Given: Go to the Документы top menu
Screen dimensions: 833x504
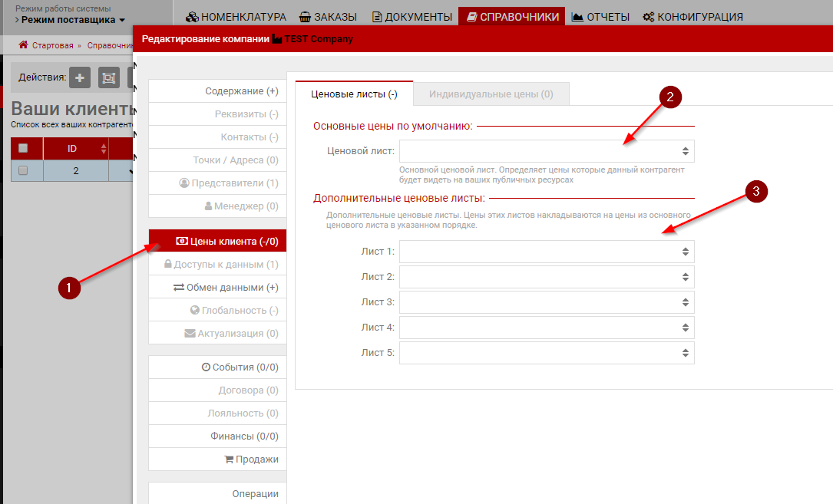Looking at the screenshot, I should coord(412,16).
